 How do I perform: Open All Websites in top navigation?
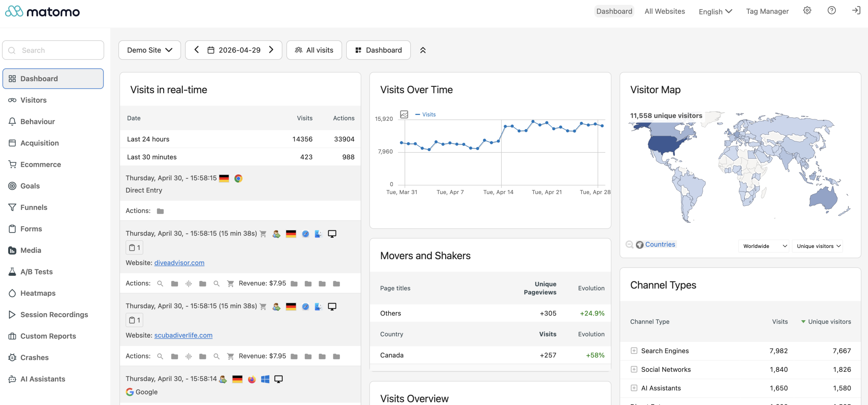pos(665,11)
